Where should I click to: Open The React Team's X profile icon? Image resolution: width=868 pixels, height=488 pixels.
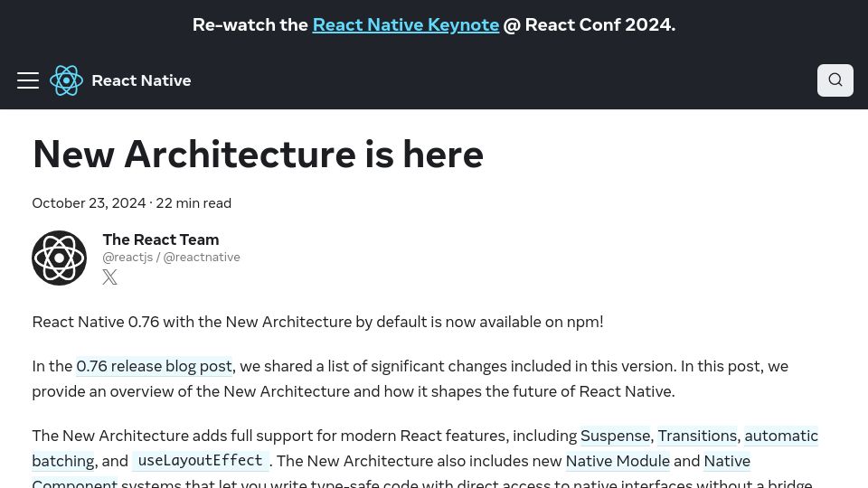[110, 277]
